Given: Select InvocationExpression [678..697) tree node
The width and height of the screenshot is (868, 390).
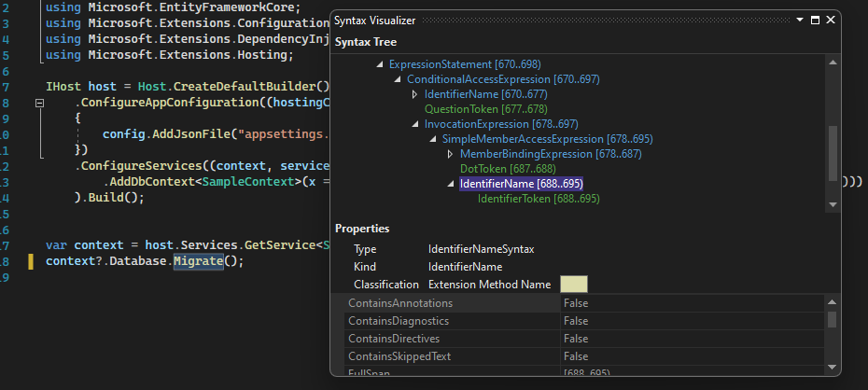Looking at the screenshot, I should tap(501, 124).
